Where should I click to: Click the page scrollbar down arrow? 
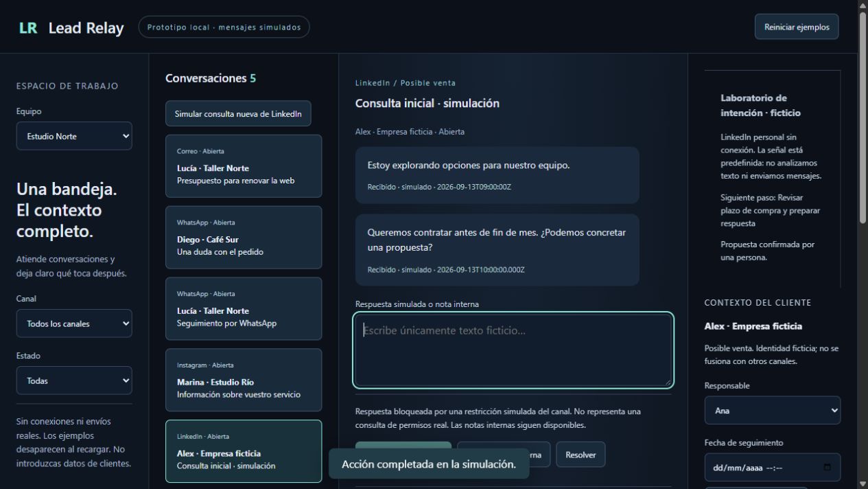click(x=863, y=484)
